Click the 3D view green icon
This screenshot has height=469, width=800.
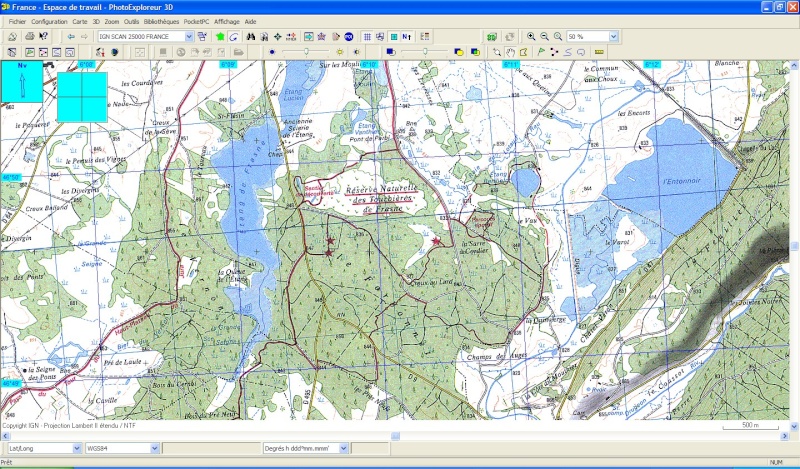pos(491,37)
